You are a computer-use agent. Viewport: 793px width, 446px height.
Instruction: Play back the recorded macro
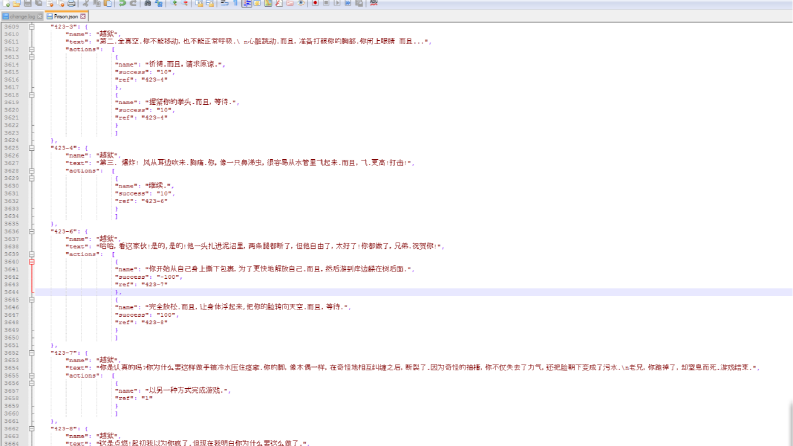[337, 3]
